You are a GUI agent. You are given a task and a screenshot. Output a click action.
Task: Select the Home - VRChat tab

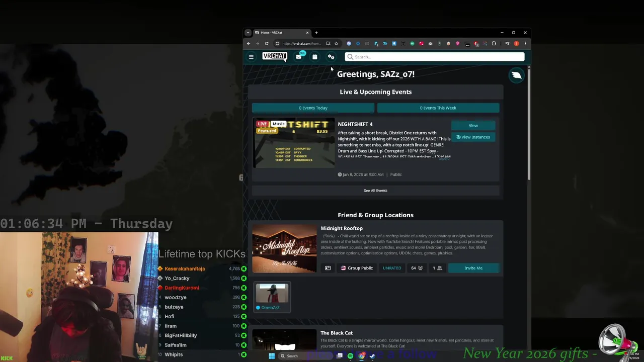coord(282,33)
